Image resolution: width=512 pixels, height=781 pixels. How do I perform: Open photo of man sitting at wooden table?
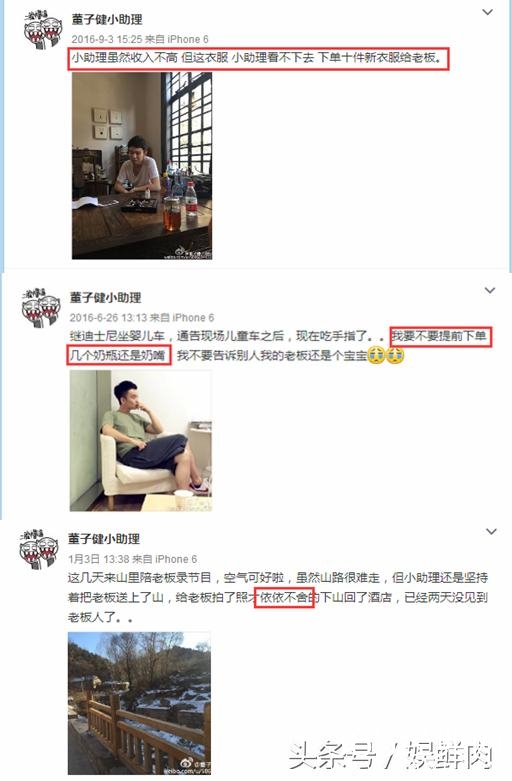(142, 166)
